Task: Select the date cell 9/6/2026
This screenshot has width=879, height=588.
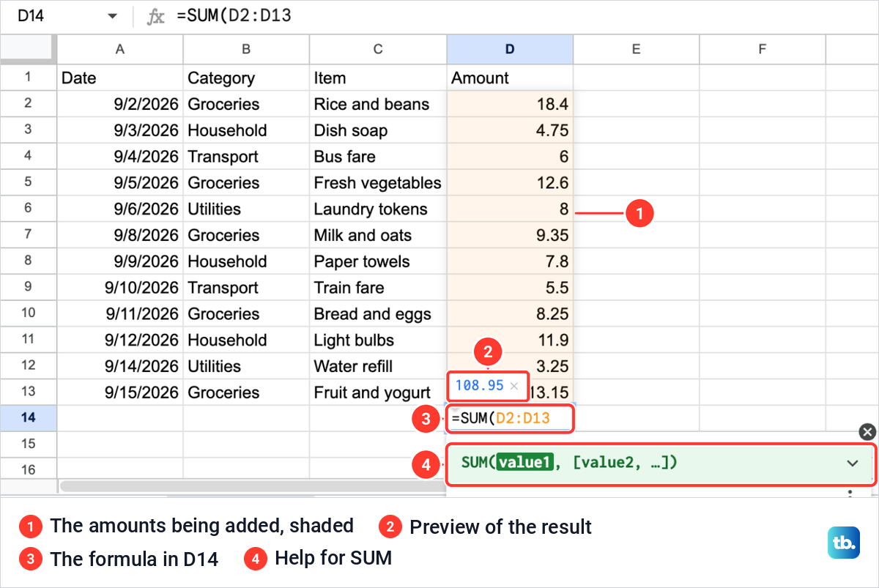Action: (120, 209)
